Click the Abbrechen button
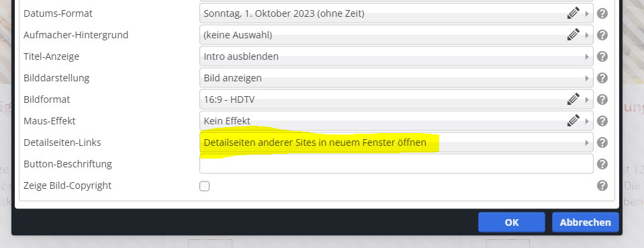The image size is (644, 248). point(586,222)
